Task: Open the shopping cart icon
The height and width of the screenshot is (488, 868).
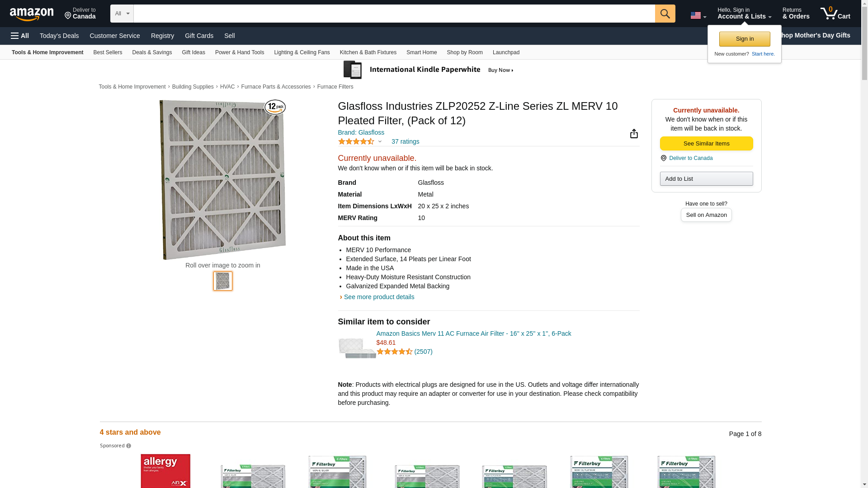Action: tap(835, 14)
